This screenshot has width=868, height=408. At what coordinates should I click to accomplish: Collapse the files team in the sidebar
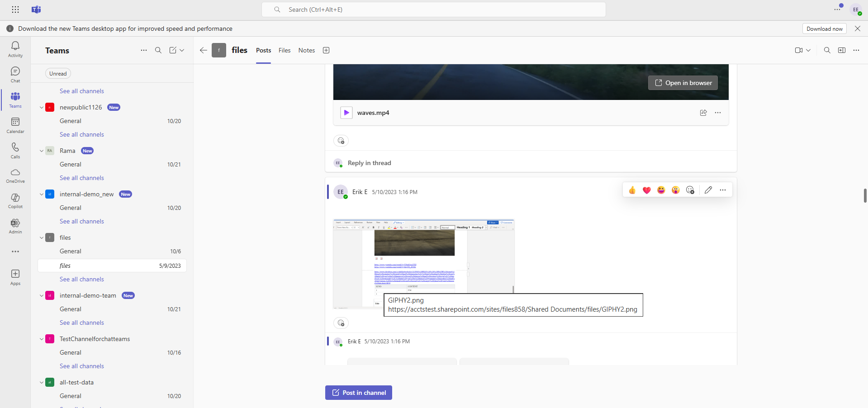pos(41,237)
